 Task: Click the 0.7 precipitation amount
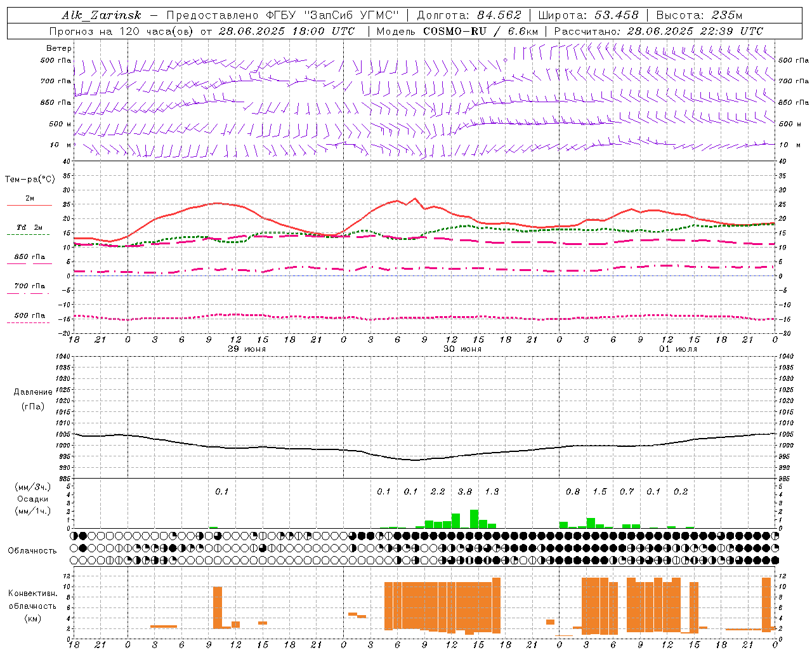pyautogui.click(x=627, y=491)
